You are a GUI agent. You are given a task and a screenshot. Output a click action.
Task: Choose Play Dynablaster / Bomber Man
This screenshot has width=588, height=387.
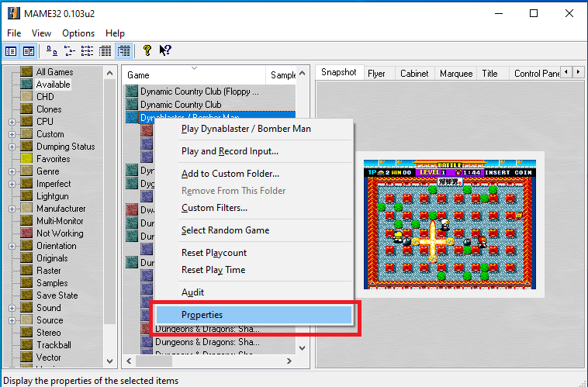pyautogui.click(x=254, y=129)
